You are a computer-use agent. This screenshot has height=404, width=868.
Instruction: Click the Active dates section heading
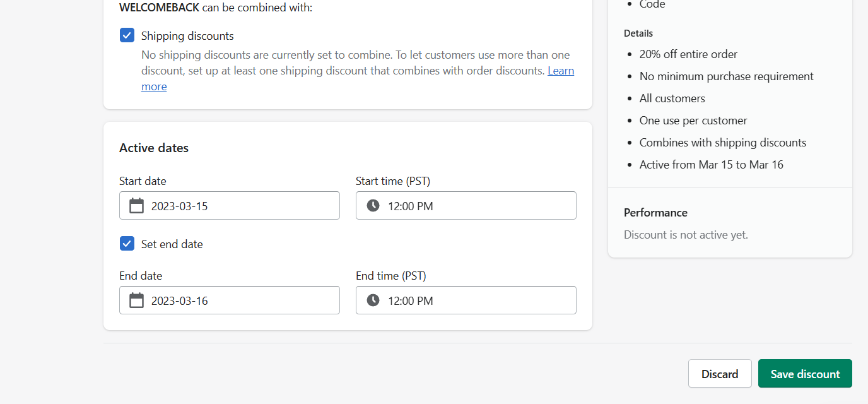click(154, 148)
